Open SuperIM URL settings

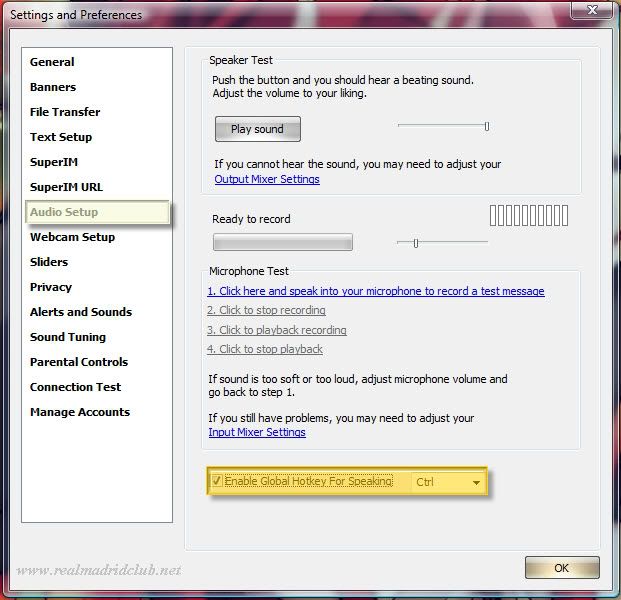(x=66, y=187)
